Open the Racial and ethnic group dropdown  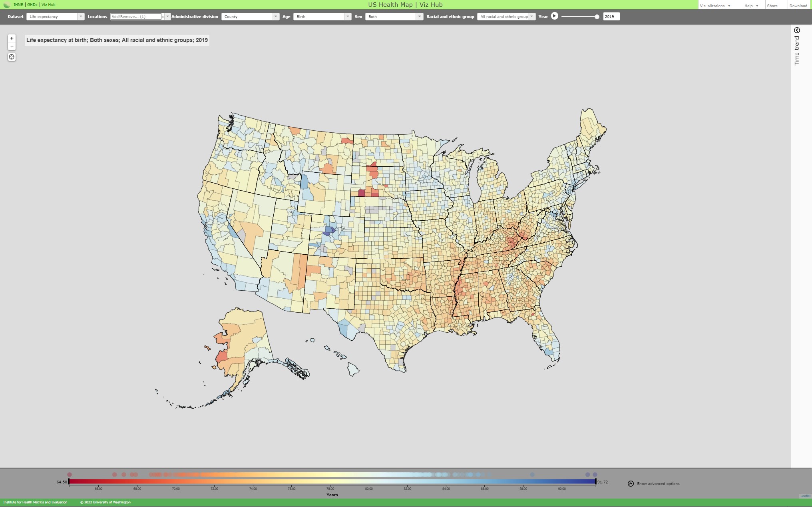[506, 16]
